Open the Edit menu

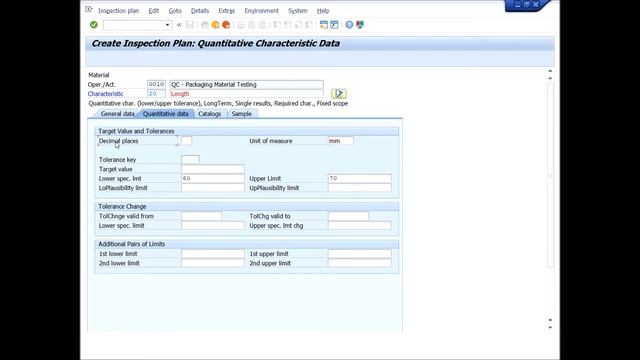coord(154,11)
